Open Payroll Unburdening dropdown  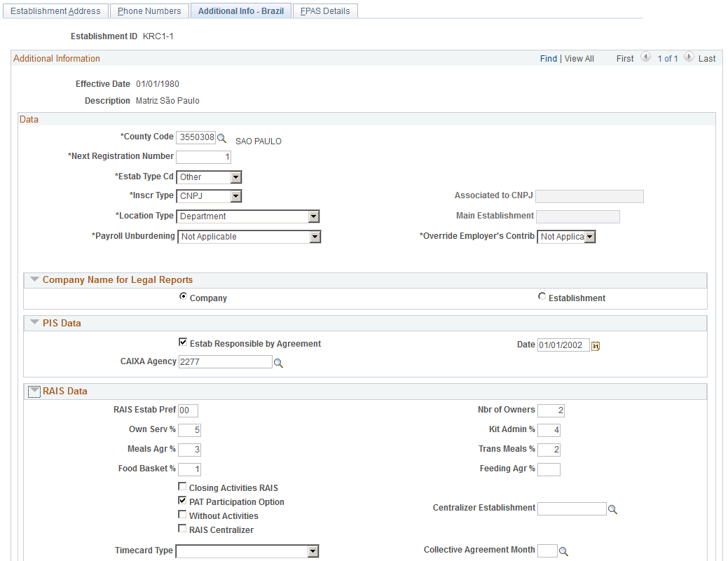315,237
